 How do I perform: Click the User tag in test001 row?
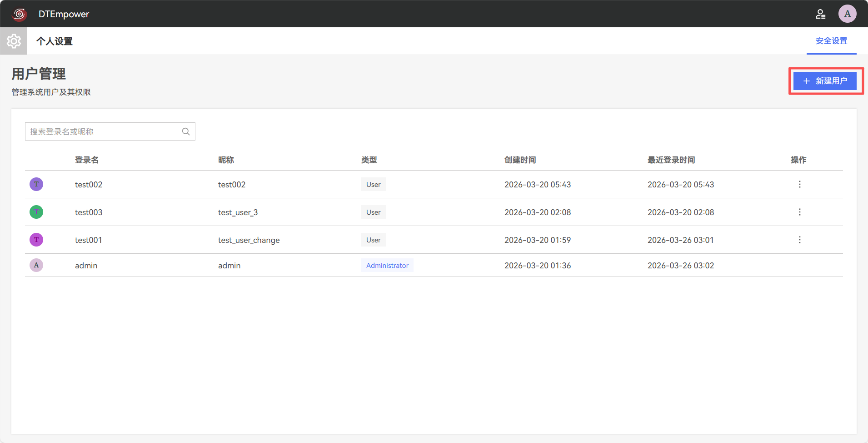click(374, 240)
